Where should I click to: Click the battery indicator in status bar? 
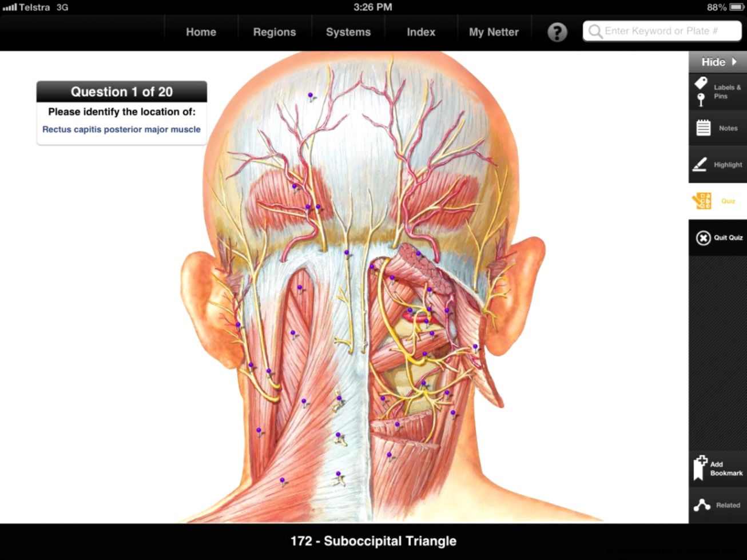pos(736,7)
